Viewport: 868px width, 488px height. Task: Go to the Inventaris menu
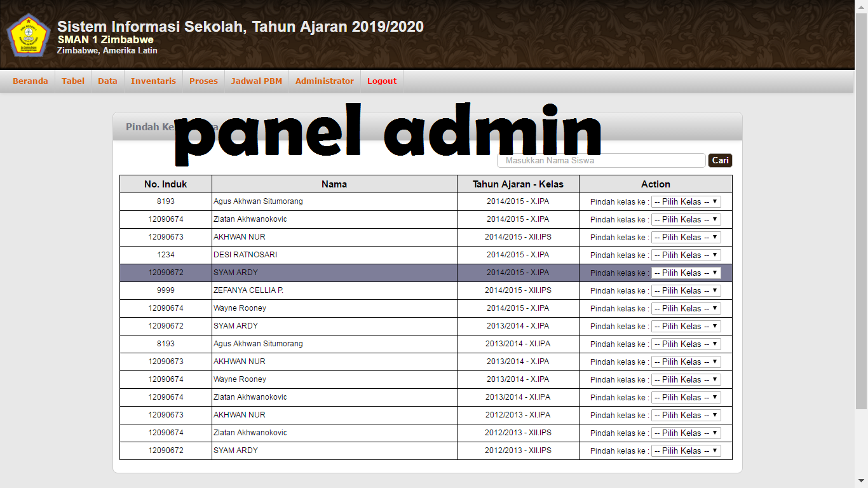(153, 81)
